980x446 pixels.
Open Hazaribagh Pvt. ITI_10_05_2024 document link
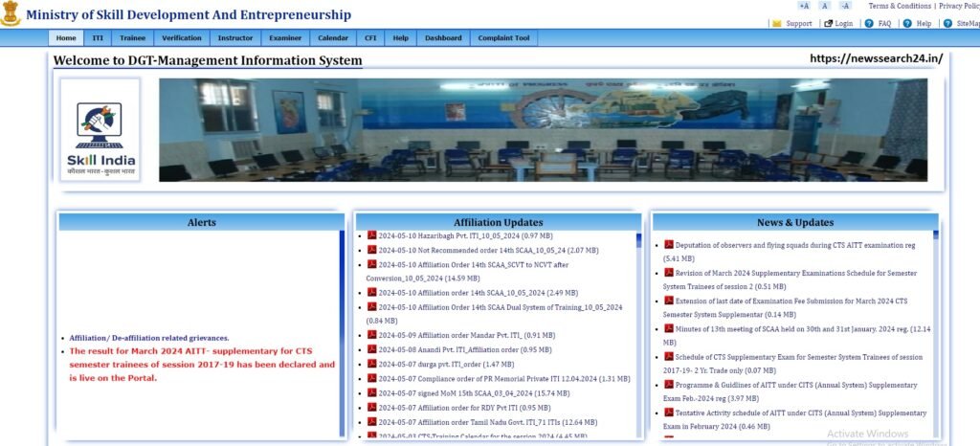(465, 235)
